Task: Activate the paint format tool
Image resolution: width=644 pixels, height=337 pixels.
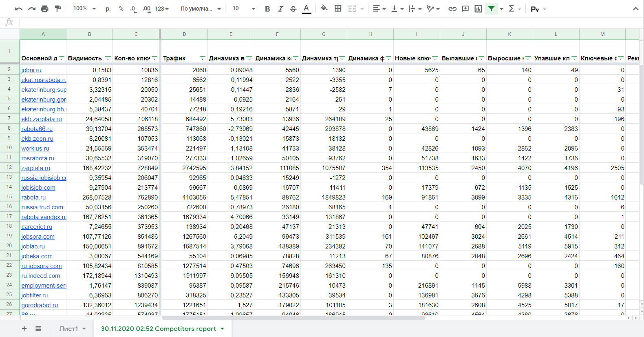Action: [58, 9]
